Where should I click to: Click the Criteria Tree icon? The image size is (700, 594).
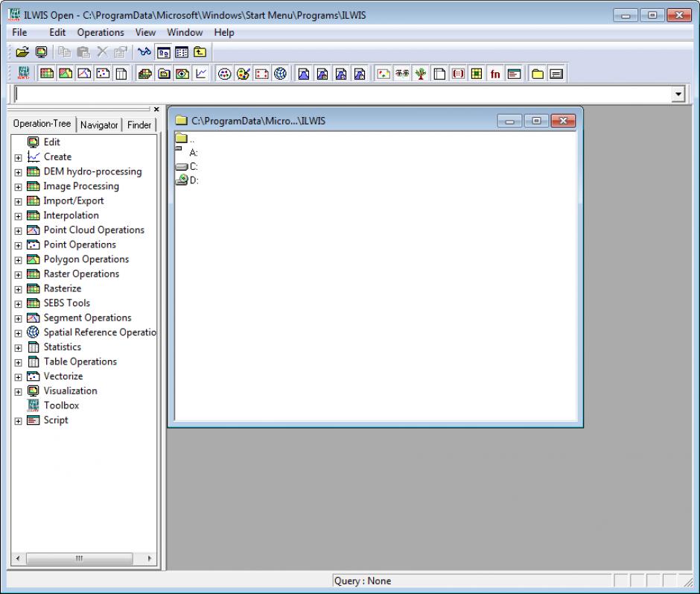point(421,74)
